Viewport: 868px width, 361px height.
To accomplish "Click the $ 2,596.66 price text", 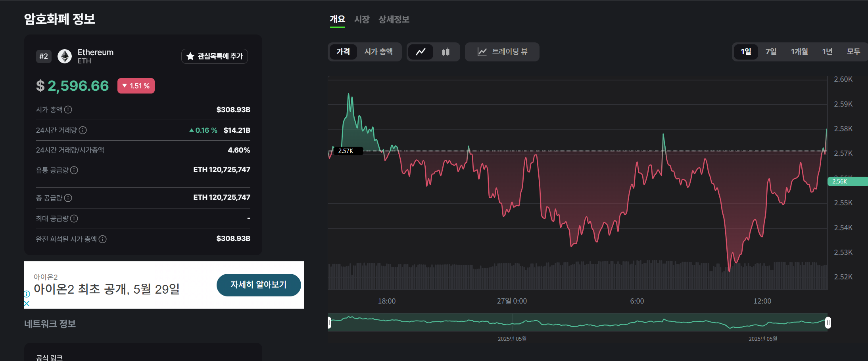I will pos(72,86).
